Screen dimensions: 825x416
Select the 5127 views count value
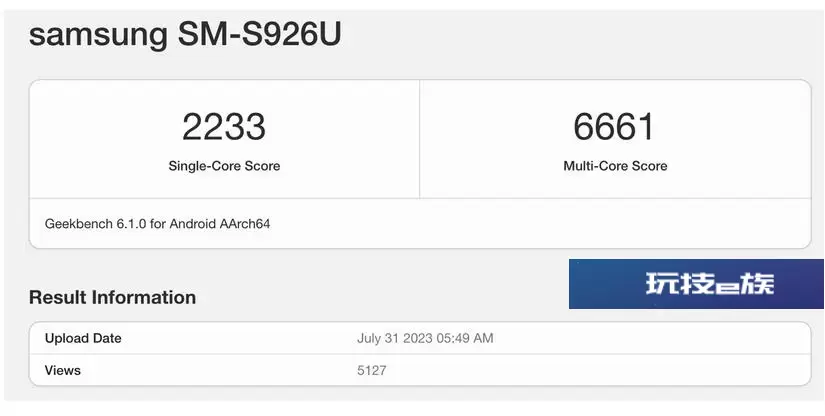tap(371, 370)
